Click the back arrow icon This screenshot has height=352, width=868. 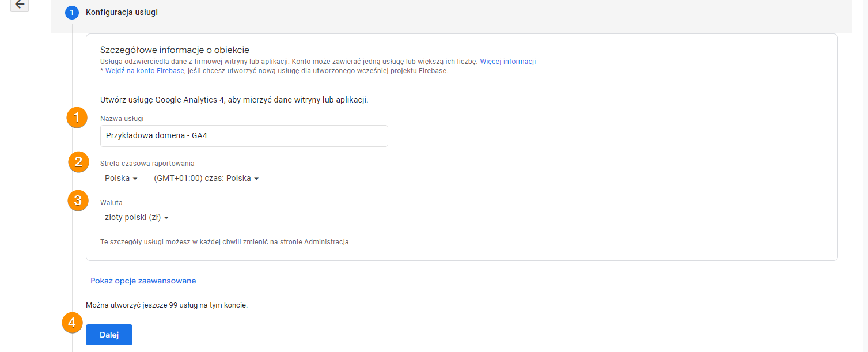click(20, 5)
